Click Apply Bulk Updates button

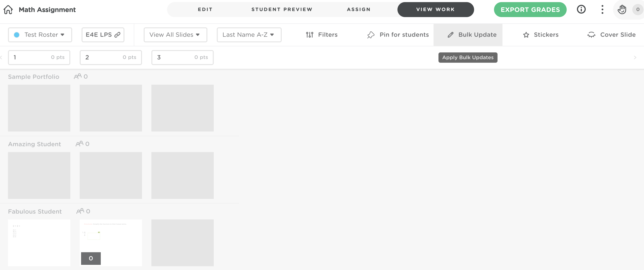(x=468, y=57)
